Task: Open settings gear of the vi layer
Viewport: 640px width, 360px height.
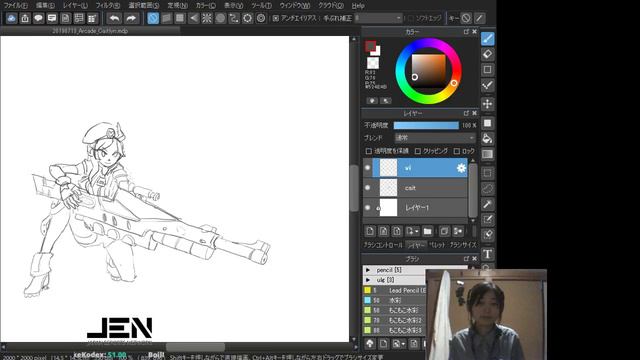Action: (x=461, y=168)
